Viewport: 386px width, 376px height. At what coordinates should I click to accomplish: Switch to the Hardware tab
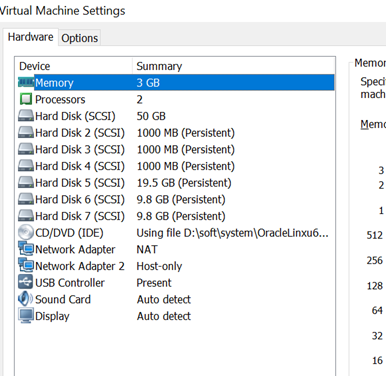pyautogui.click(x=30, y=37)
